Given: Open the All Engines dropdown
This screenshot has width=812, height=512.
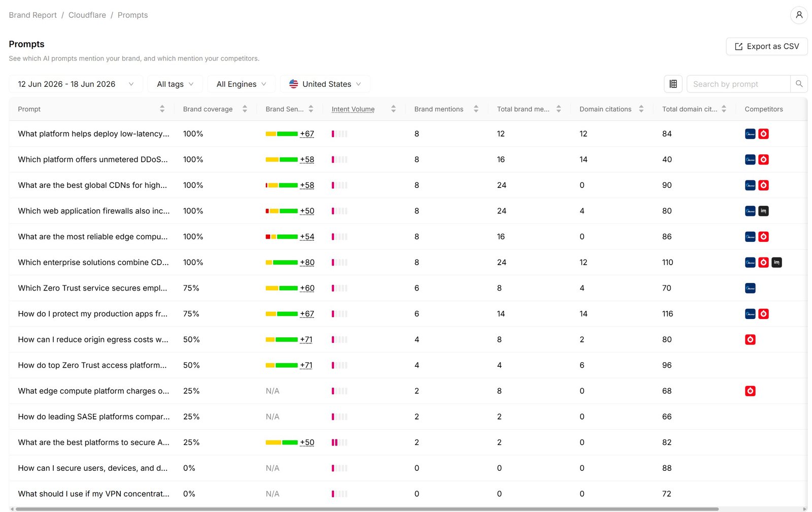Looking at the screenshot, I should [x=241, y=84].
